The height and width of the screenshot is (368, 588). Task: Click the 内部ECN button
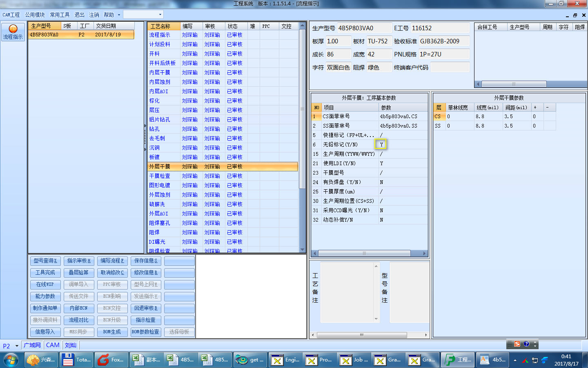point(79,308)
